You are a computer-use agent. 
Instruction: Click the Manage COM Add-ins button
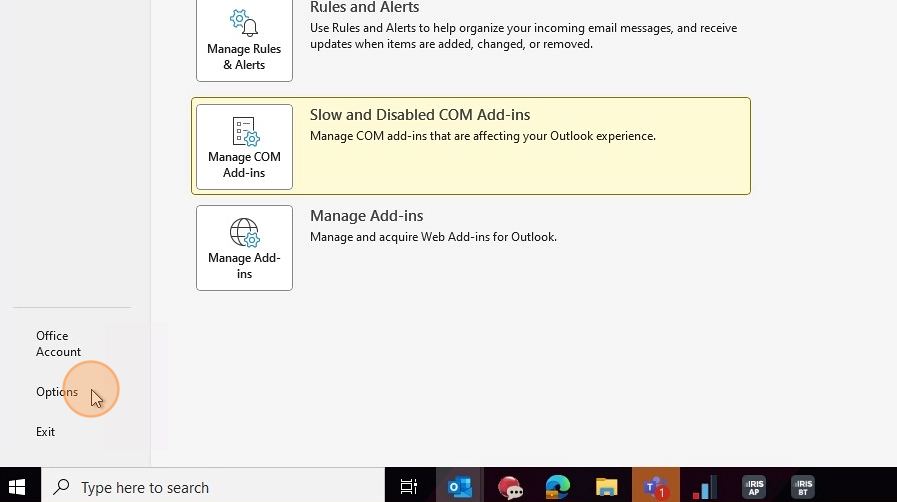244,147
